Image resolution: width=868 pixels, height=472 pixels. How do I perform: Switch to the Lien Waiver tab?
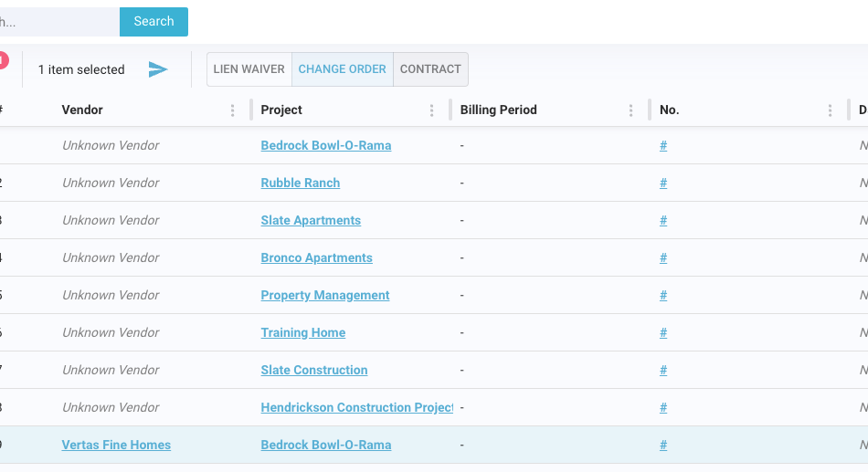click(249, 69)
